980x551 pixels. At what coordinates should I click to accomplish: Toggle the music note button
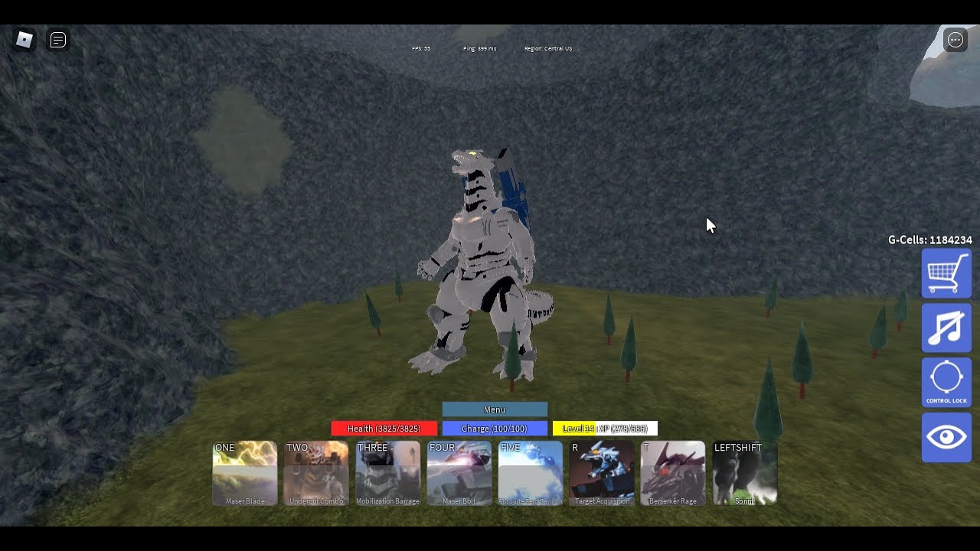946,328
